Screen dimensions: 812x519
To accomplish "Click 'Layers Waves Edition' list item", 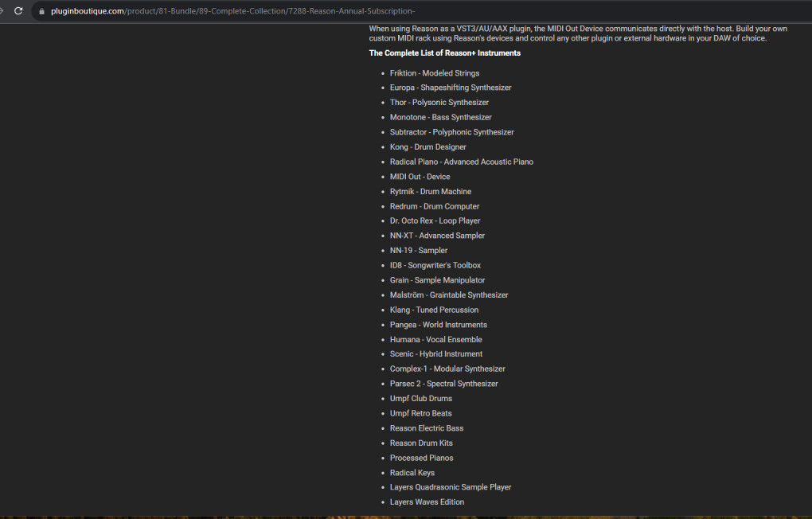I will point(427,502).
